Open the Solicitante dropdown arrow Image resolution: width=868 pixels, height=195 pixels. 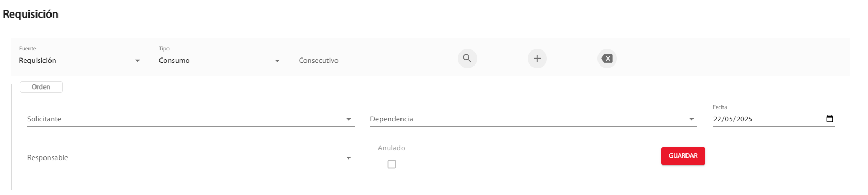pos(349,119)
